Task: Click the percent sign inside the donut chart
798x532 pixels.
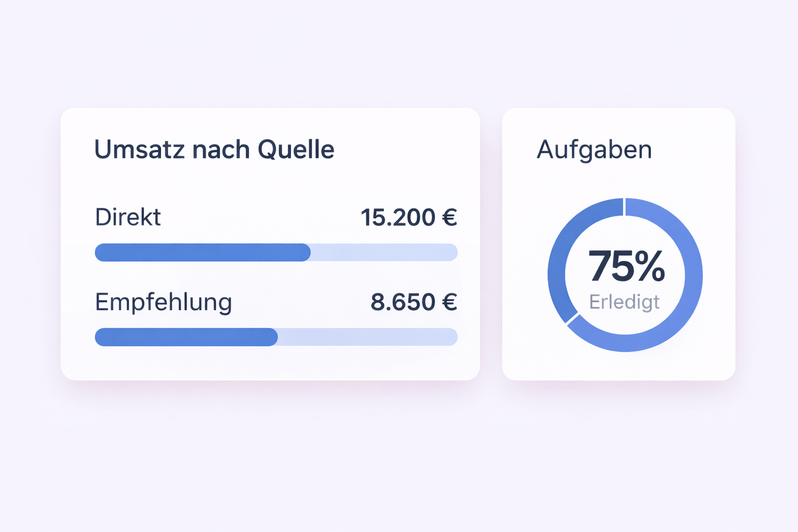Action: tap(649, 267)
